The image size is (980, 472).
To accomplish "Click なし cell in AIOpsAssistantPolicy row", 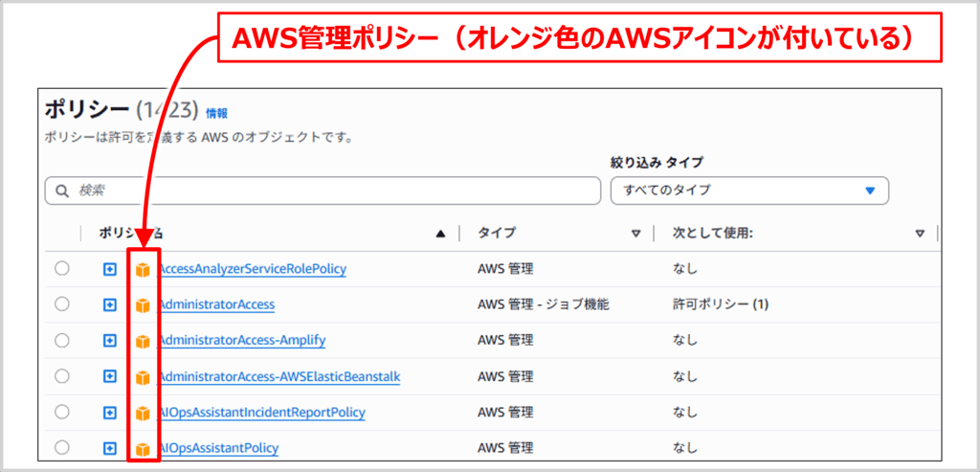I will click(684, 448).
